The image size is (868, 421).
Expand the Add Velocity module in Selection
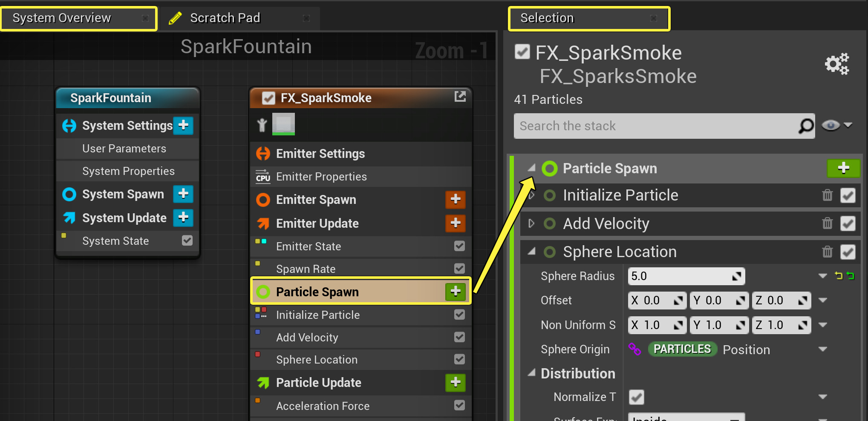(x=531, y=223)
